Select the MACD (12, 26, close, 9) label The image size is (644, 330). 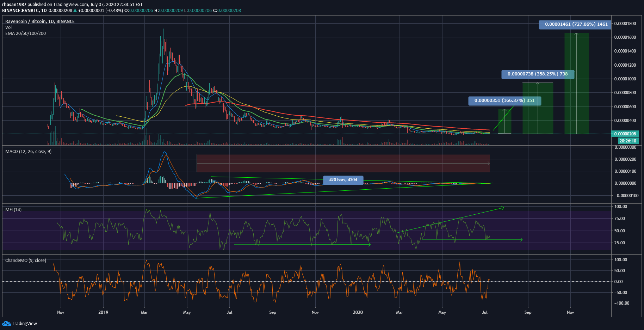[28, 152]
